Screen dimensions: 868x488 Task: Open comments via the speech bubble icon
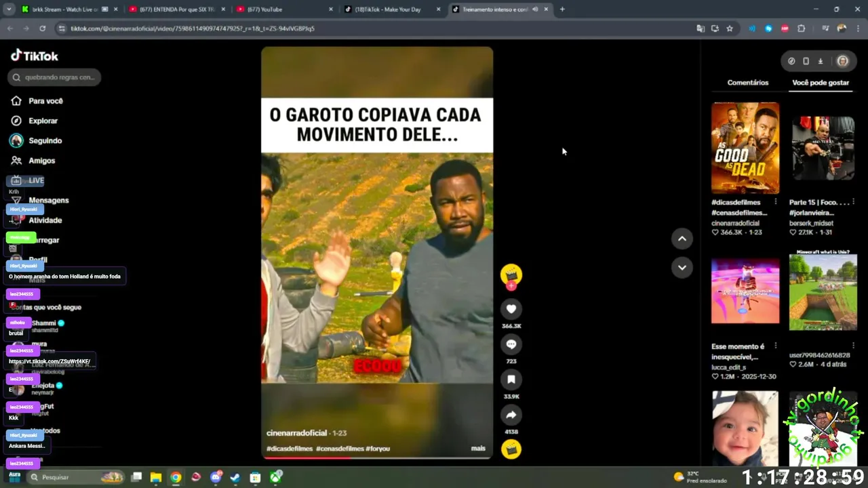point(511,344)
